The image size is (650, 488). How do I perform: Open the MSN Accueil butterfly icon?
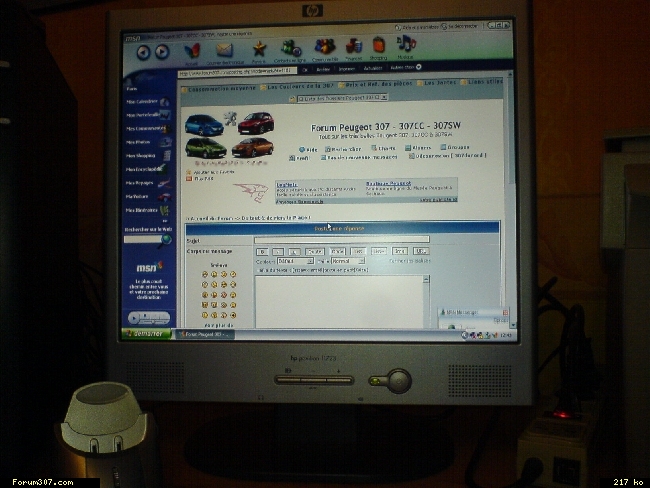[192, 51]
